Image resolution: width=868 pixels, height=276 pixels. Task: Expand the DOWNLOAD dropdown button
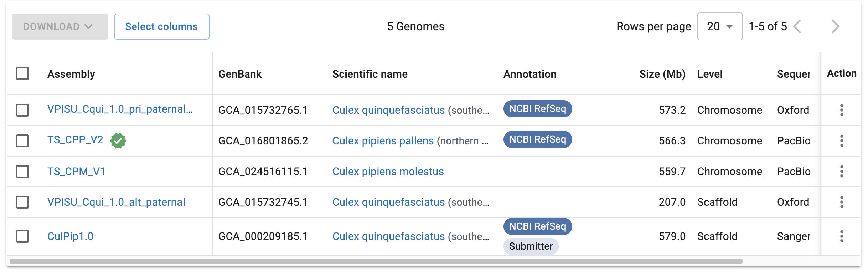(x=60, y=26)
